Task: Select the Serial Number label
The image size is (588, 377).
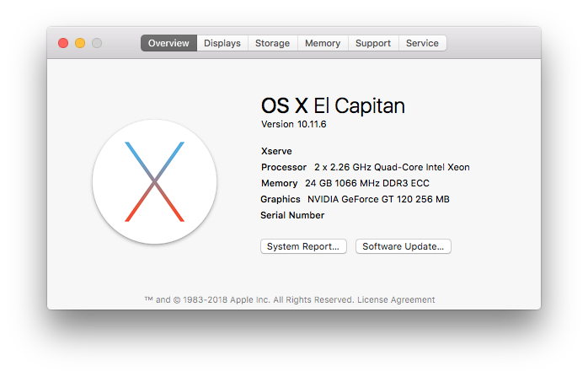Action: click(x=292, y=215)
